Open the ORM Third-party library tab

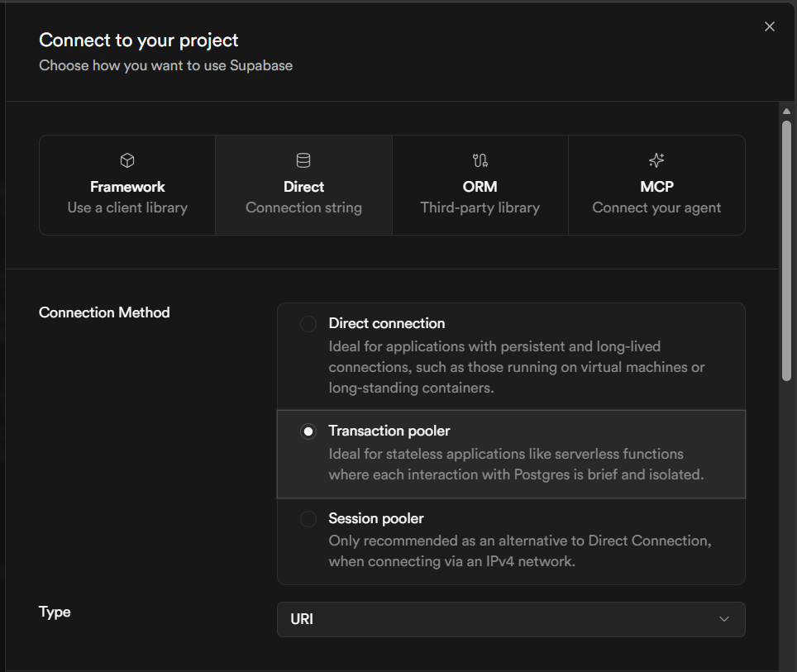click(480, 197)
